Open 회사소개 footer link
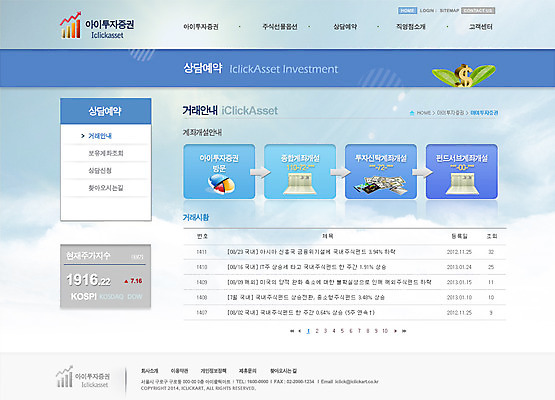 [149, 371]
